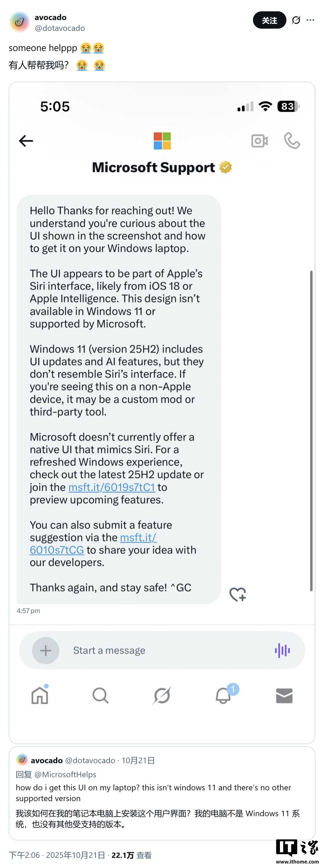Toggle follow on avocado's profile
This screenshot has height=868, width=324.
(269, 20)
